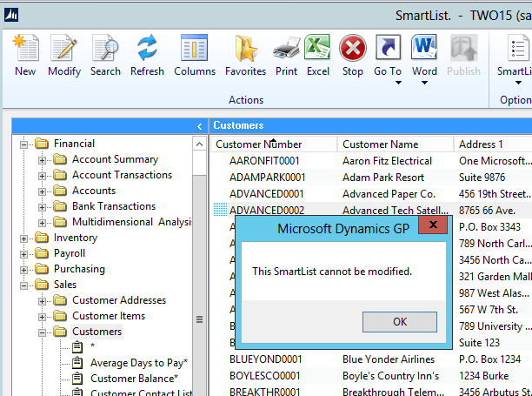Open Favorites star folder
532x396 pixels.
[245, 48]
